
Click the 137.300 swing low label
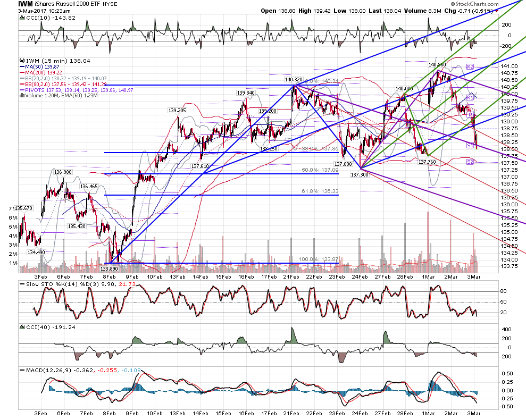click(360, 175)
